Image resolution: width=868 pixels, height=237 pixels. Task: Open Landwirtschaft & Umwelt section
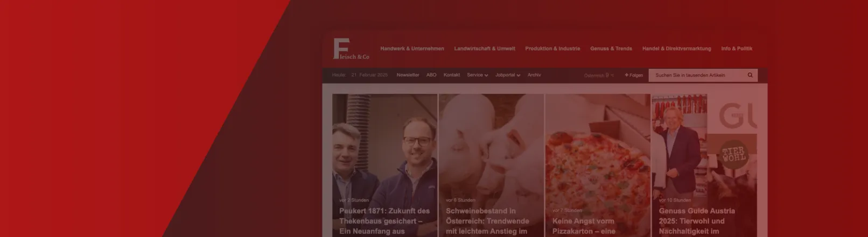(x=484, y=48)
